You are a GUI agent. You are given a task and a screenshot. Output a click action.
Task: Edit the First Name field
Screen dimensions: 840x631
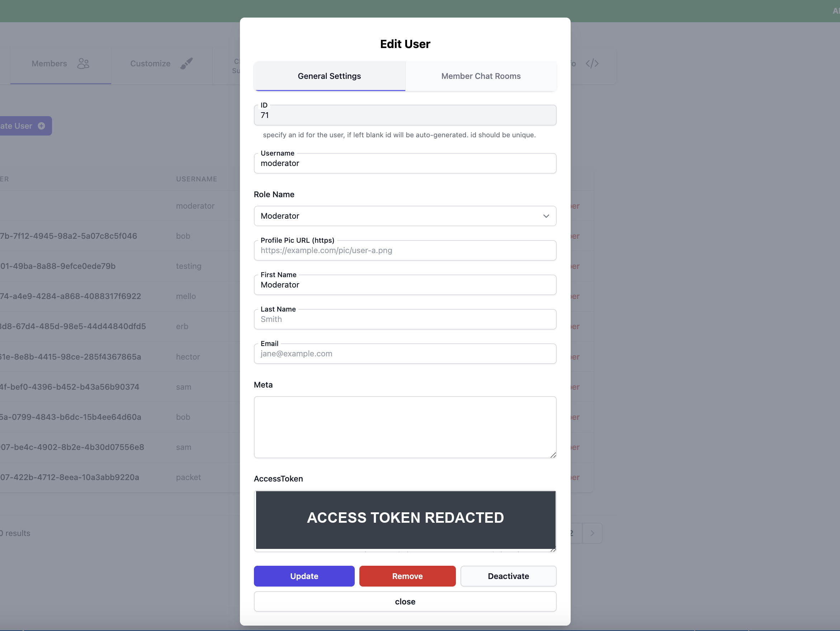click(405, 285)
